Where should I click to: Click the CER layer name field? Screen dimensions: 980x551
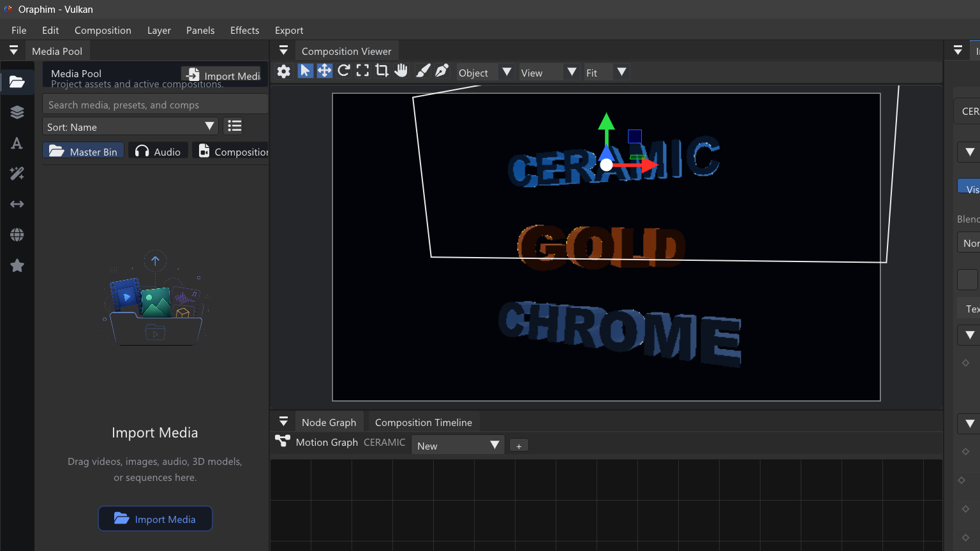pos(967,111)
